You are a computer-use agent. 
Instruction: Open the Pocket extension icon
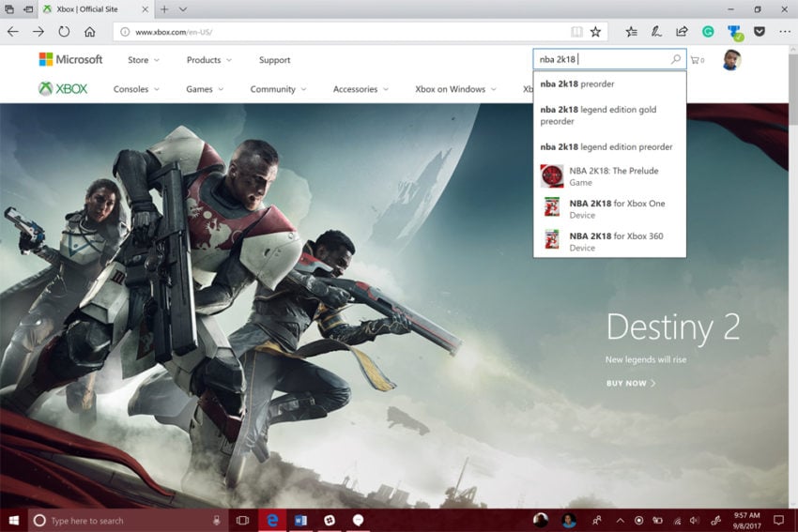click(760, 32)
